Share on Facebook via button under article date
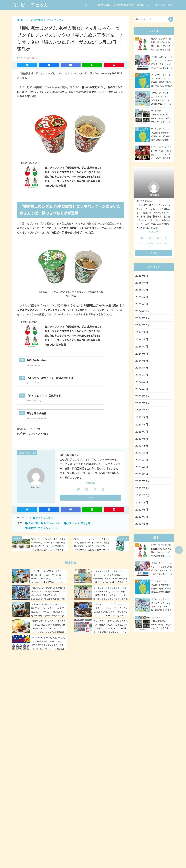 pyautogui.click(x=49, y=65)
